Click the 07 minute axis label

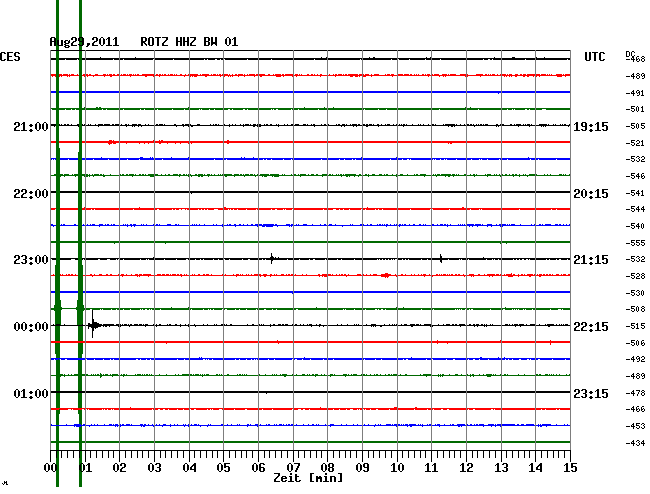click(x=293, y=468)
